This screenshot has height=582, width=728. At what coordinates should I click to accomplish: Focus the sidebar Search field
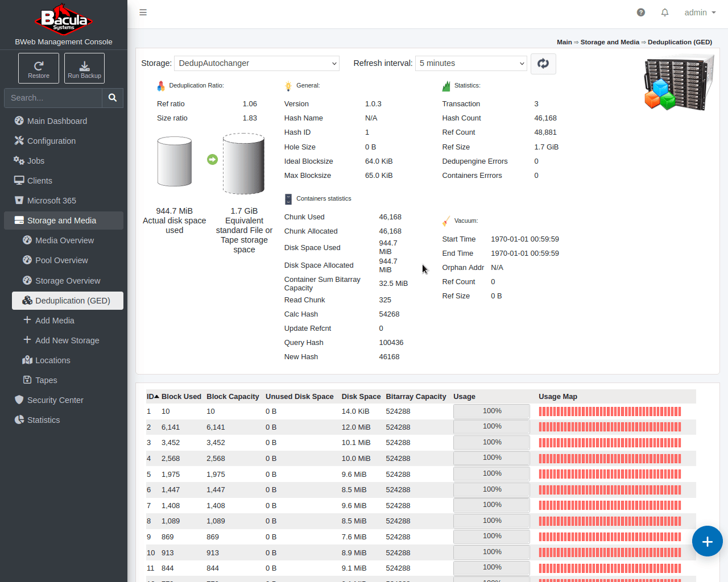53,98
